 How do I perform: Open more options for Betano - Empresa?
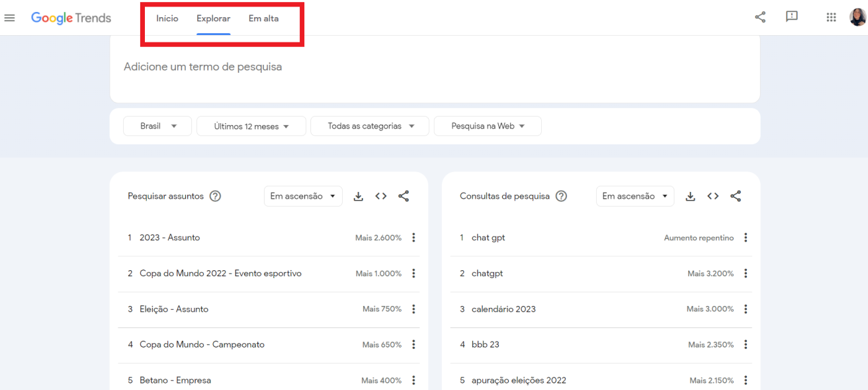413,381
